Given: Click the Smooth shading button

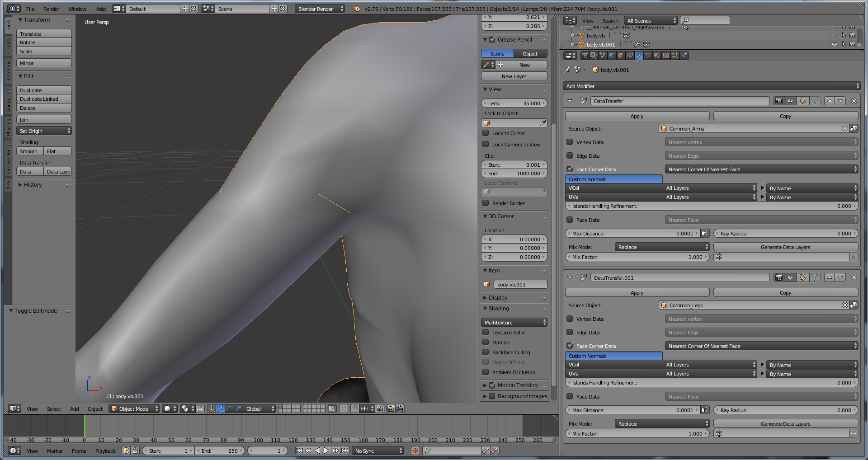Looking at the screenshot, I should click(x=30, y=151).
